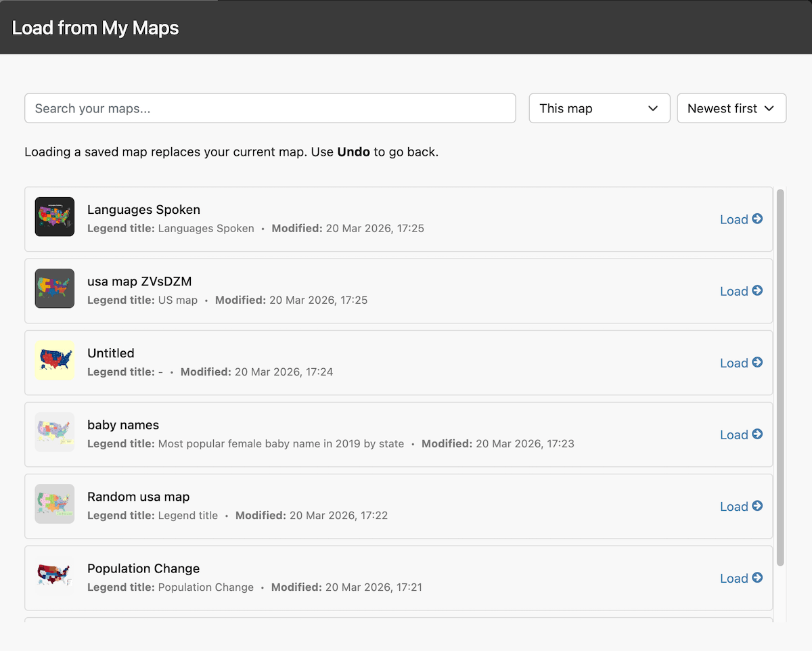Viewport: 812px width, 651px height.
Task: Click the arrow icon for usa map ZVsDZM
Action: point(757,290)
